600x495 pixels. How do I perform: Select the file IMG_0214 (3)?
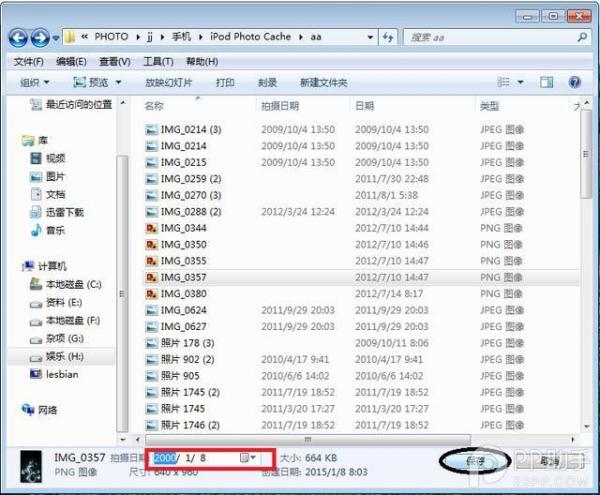click(184, 130)
